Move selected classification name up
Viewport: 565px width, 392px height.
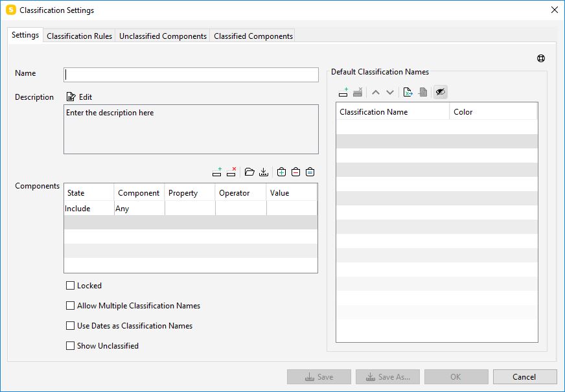point(375,91)
